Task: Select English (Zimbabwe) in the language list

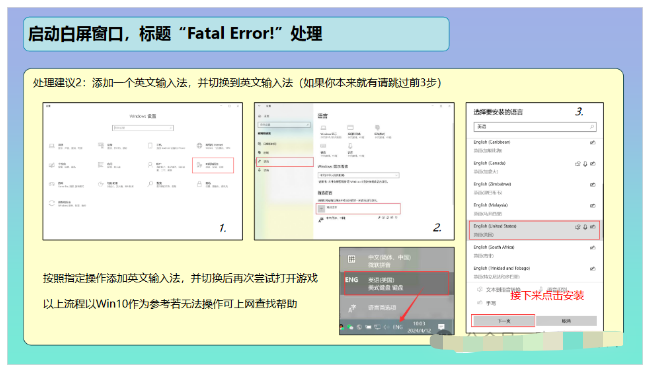Action: coord(535,188)
